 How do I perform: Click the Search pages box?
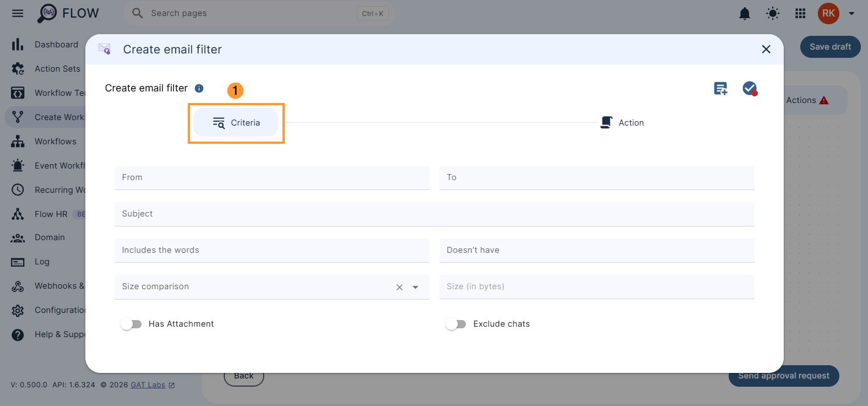click(259, 13)
